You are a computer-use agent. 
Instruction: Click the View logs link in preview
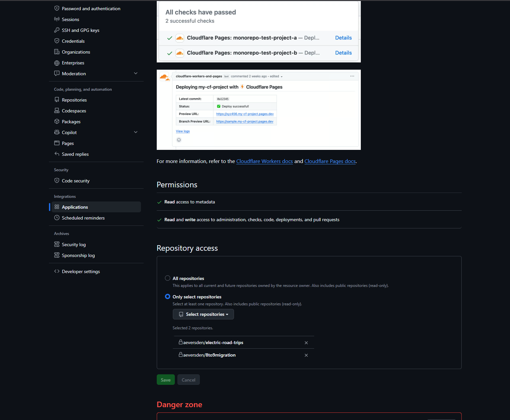(x=183, y=131)
